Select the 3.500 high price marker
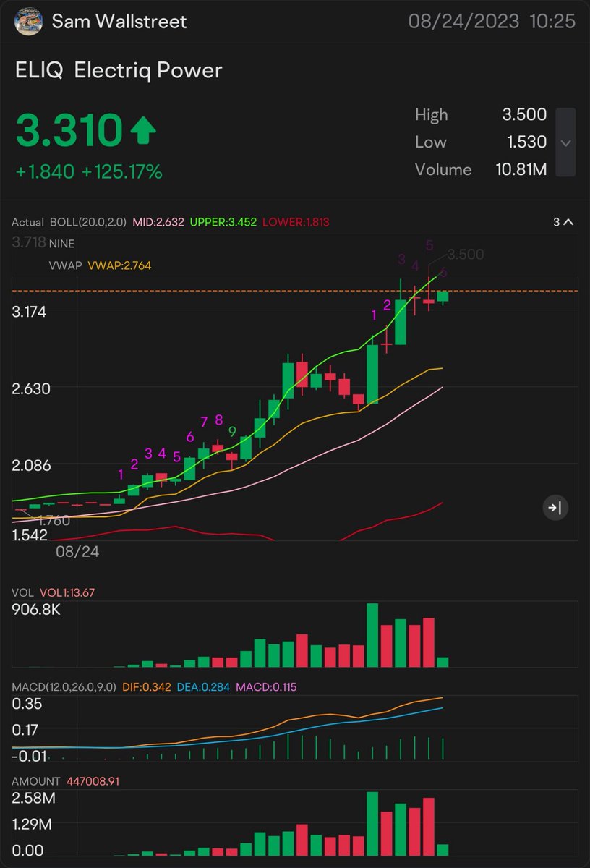The image size is (590, 868). pos(465,255)
